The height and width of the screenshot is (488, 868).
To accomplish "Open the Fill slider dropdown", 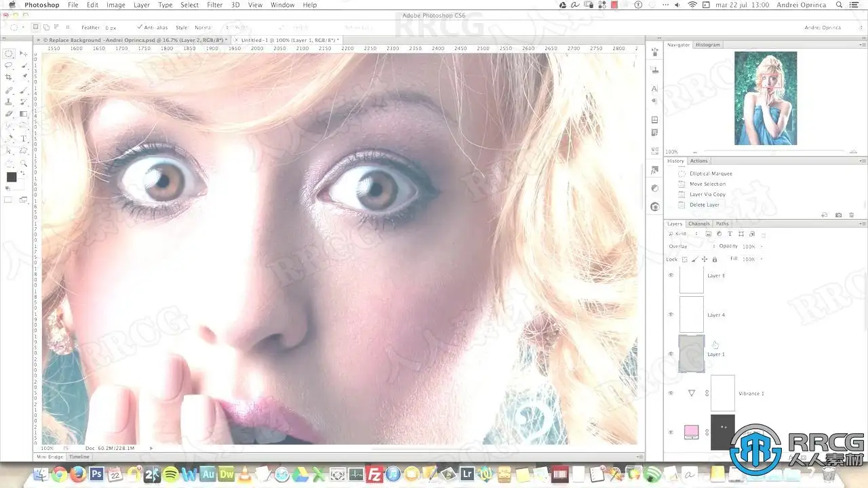I will pyautogui.click(x=762, y=259).
